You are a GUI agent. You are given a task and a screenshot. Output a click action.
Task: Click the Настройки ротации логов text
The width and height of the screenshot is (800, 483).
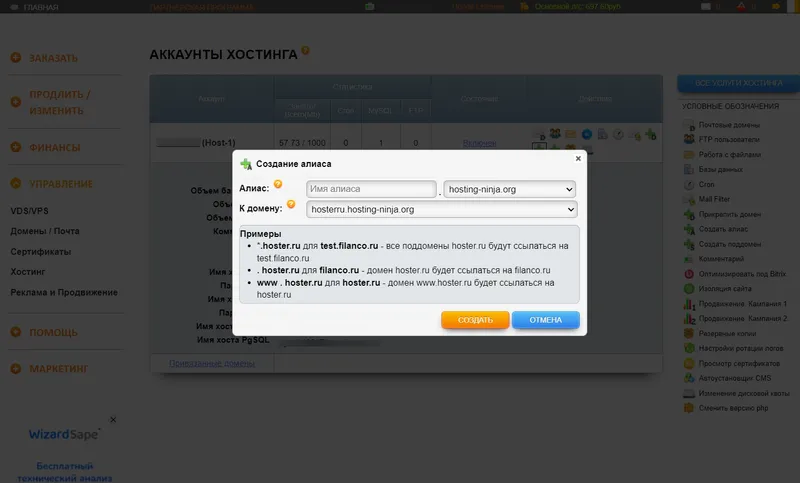click(x=741, y=348)
